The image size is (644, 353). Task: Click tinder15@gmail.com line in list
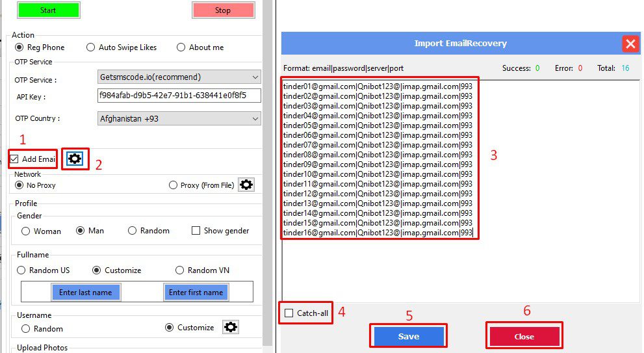pos(378,223)
